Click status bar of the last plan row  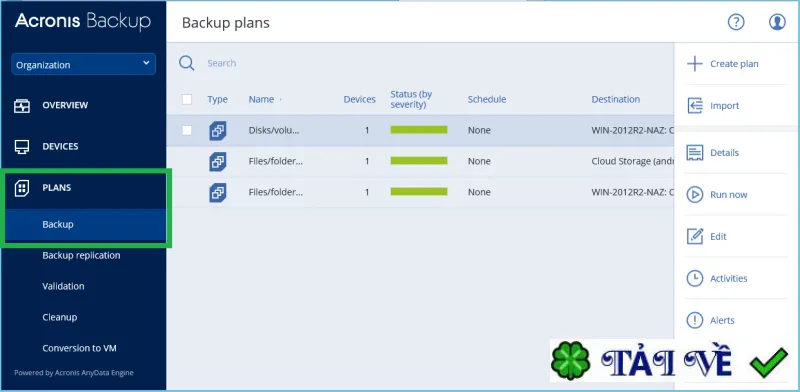(419, 191)
